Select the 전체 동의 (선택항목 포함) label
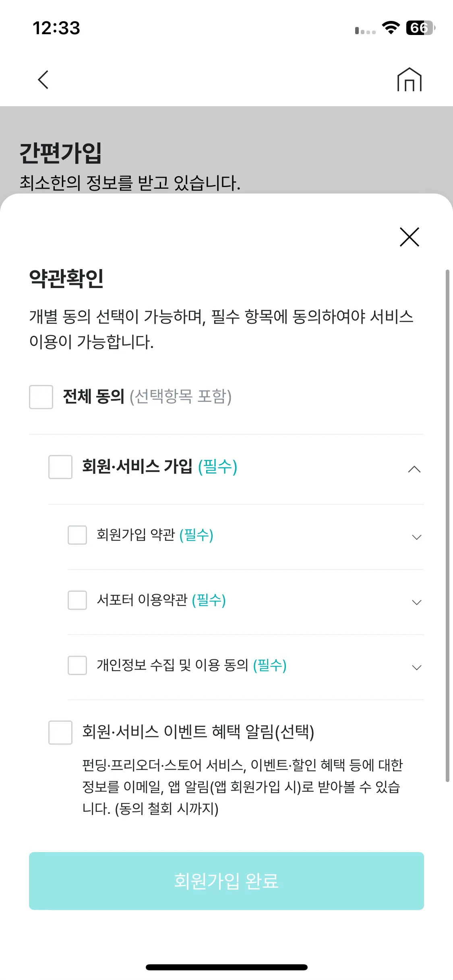The image size is (453, 980). (x=147, y=397)
